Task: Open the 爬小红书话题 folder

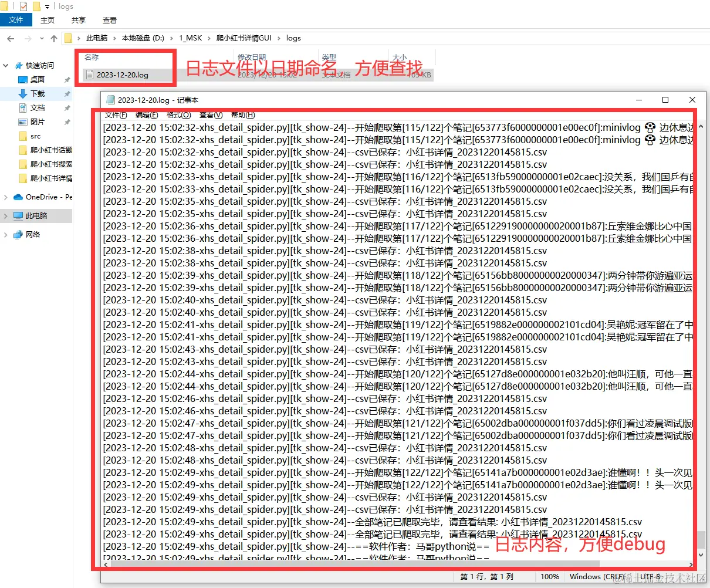Action: [x=51, y=150]
